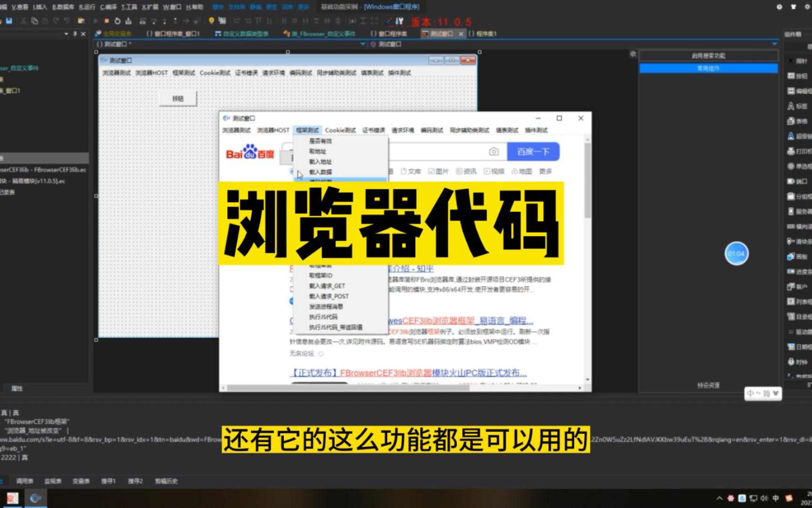Select the 表格 table component
812x508 pixels.
pyautogui.click(x=797, y=121)
